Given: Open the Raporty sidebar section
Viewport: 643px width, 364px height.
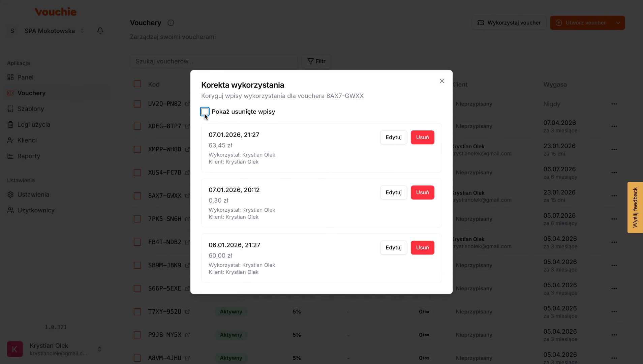Looking at the screenshot, I should (x=29, y=156).
